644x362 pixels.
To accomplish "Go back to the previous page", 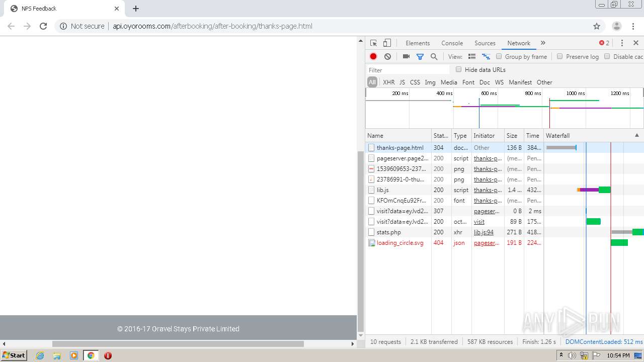I will (x=11, y=26).
